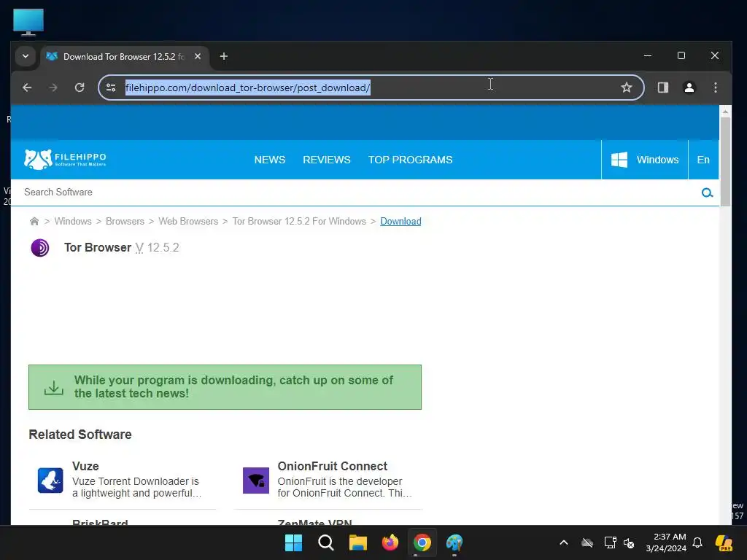Image resolution: width=747 pixels, height=560 pixels.
Task: Open the Browsers breadcrumb link
Action: click(x=125, y=222)
